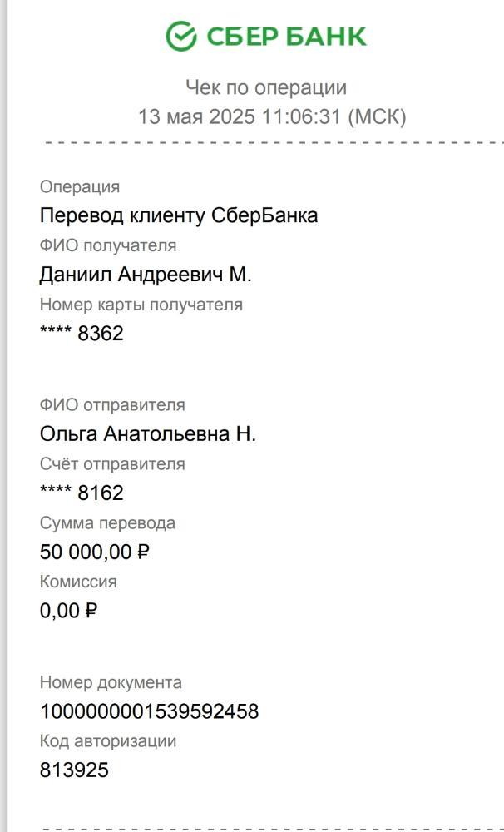Image resolution: width=504 pixels, height=832 pixels.
Task: Click the Номер карты получателя label
Action: pyautogui.click(x=141, y=305)
